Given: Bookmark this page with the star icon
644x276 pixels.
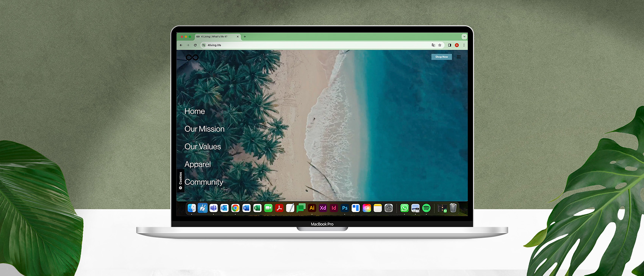Looking at the screenshot, I should 440,45.
